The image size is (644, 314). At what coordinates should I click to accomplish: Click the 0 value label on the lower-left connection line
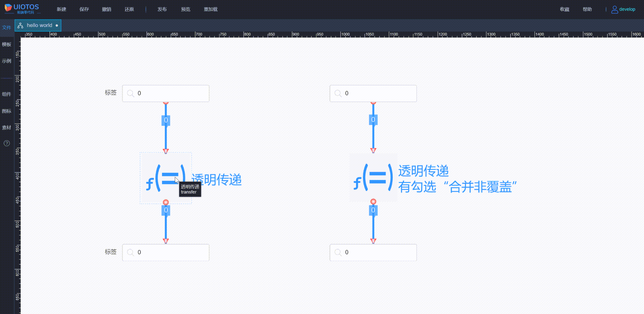166,210
